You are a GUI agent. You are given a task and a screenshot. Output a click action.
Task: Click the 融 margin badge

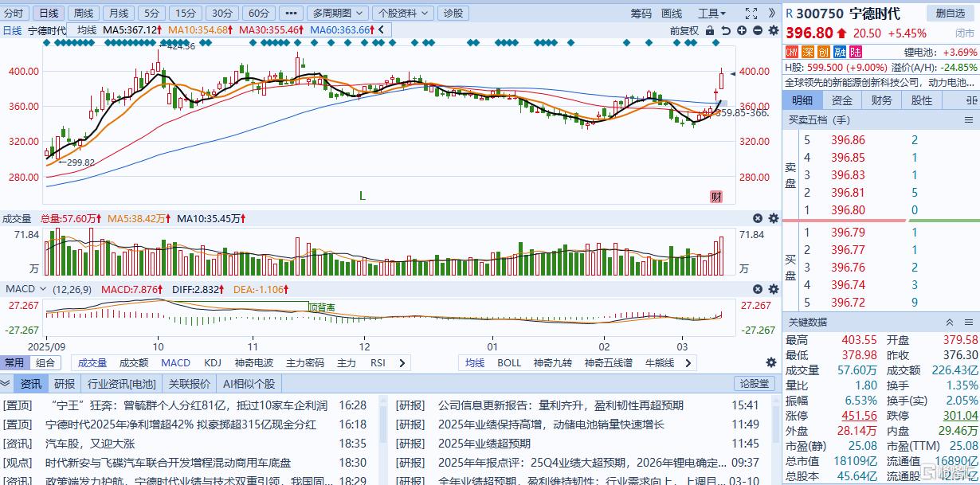click(x=840, y=52)
